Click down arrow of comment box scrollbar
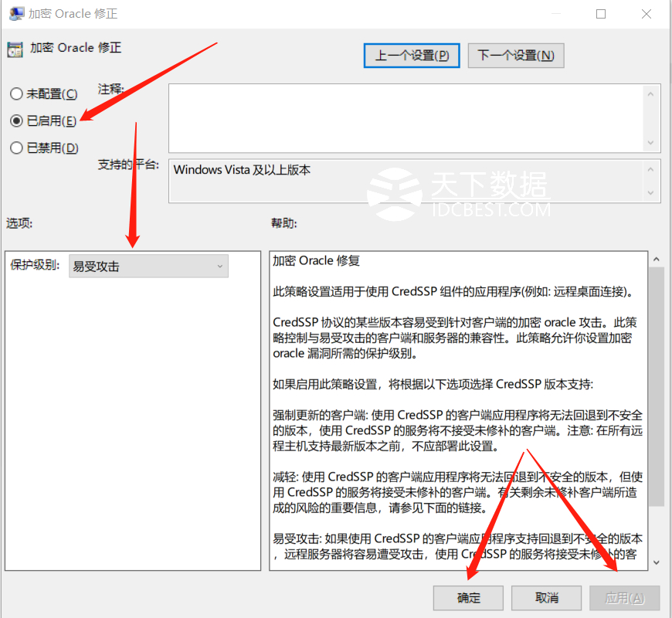The width and height of the screenshot is (672, 618). tap(651, 144)
